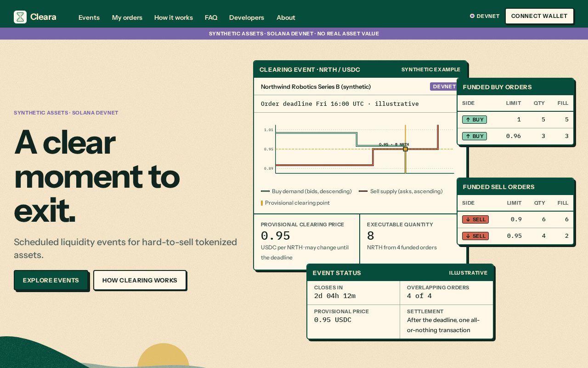The width and height of the screenshot is (588, 368).
Task: Click the BUY badge in limit 1 row
Action: (x=475, y=120)
